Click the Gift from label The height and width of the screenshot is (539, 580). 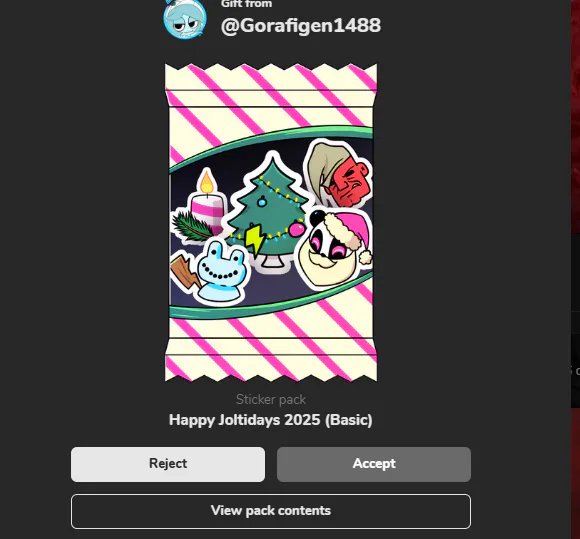[246, 4]
